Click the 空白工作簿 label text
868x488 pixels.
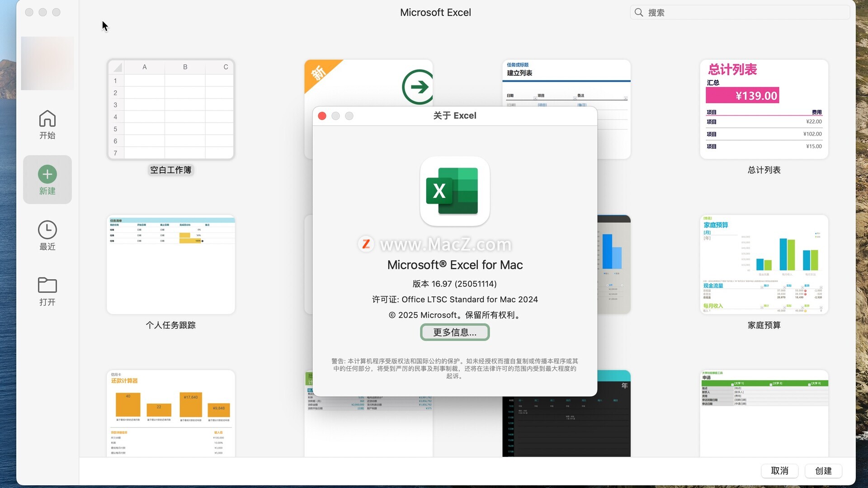pos(171,170)
